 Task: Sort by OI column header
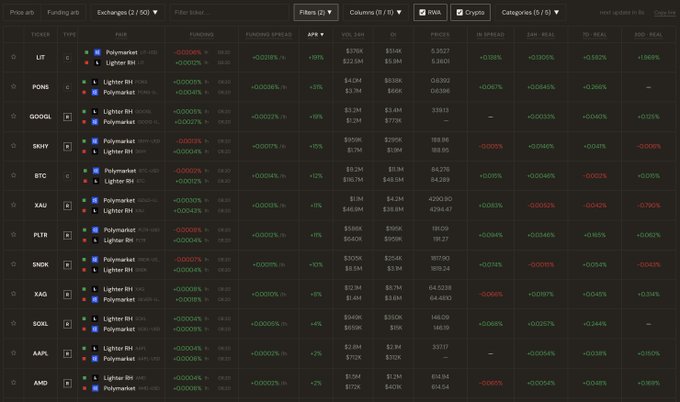[x=393, y=34]
